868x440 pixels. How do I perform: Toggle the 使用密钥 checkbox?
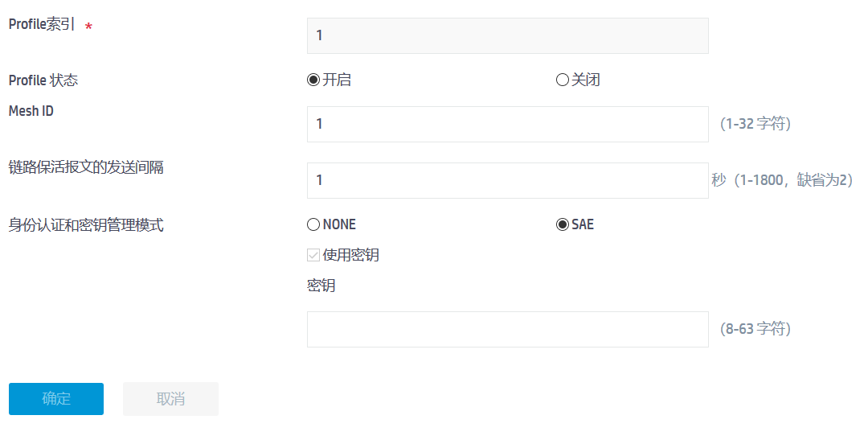pyautogui.click(x=313, y=256)
